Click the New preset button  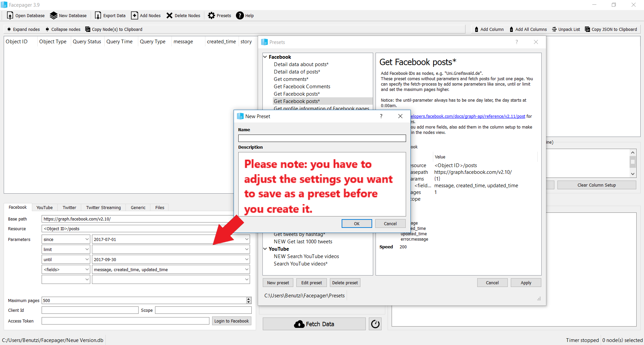278,283
